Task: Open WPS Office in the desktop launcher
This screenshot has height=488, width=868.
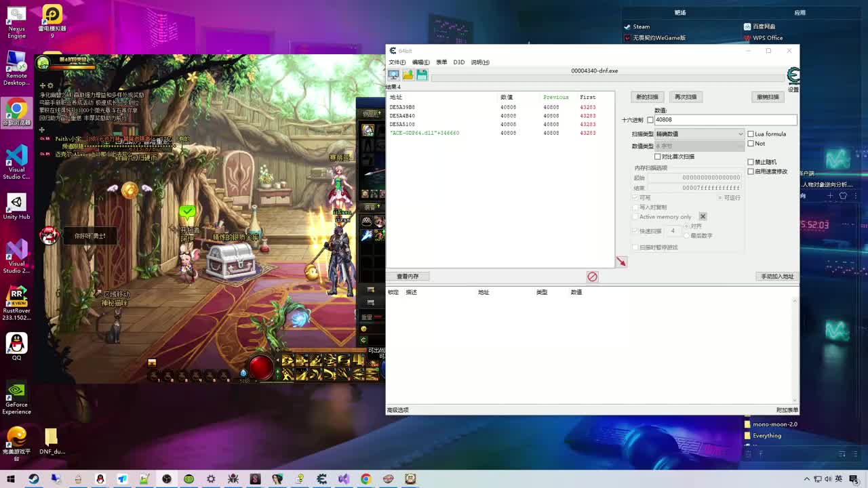Action: [763, 38]
